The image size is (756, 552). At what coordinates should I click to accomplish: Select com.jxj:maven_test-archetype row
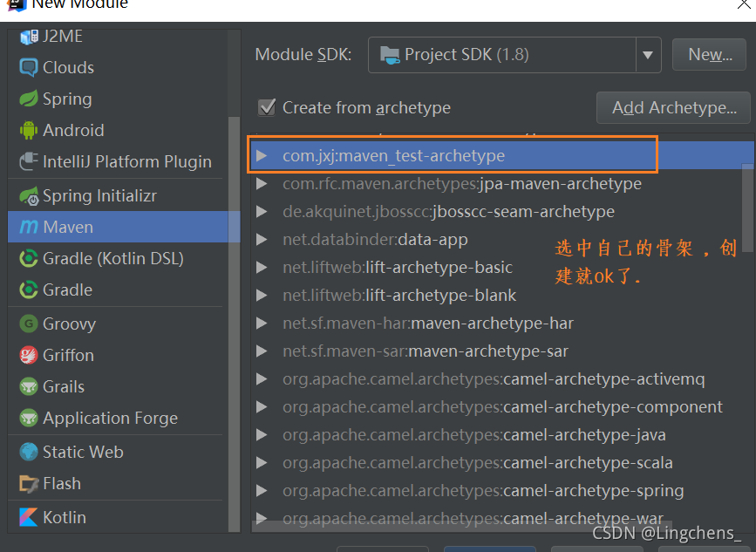(x=502, y=156)
